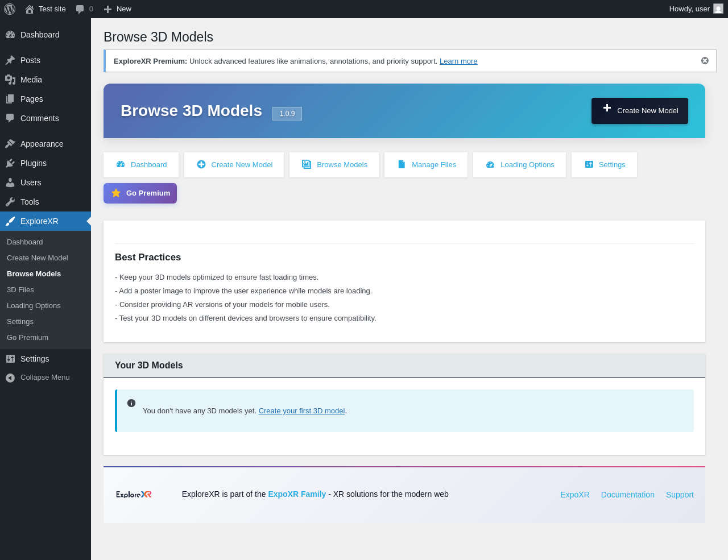Viewport: 728px width, 560px height.
Task: Open Create New Model in sidebar submenu
Action: tap(45, 258)
